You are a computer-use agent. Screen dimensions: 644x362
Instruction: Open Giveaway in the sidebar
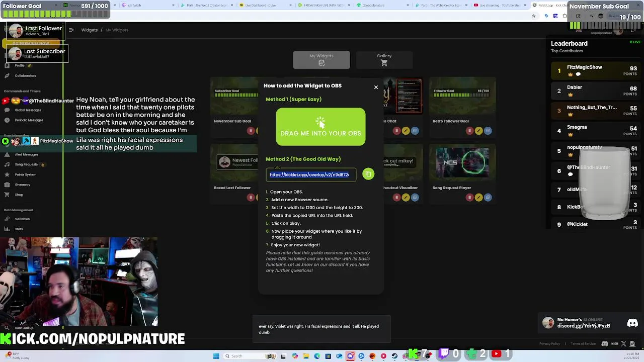(22, 185)
